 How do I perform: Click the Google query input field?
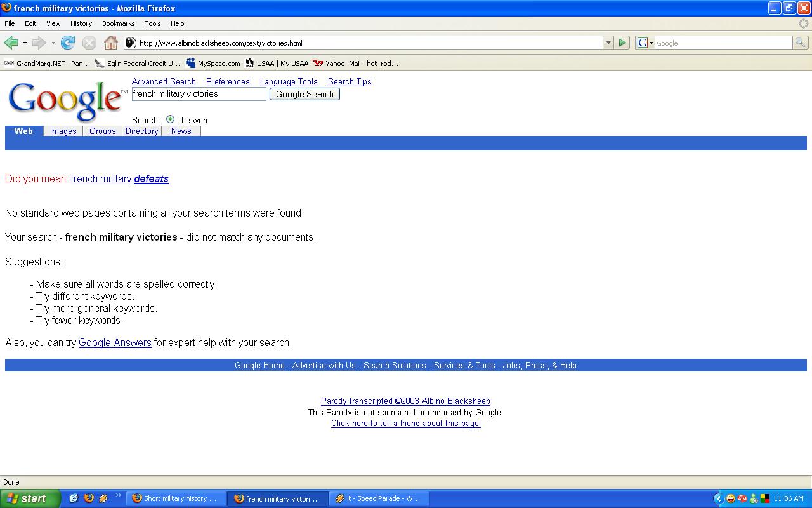coord(199,94)
